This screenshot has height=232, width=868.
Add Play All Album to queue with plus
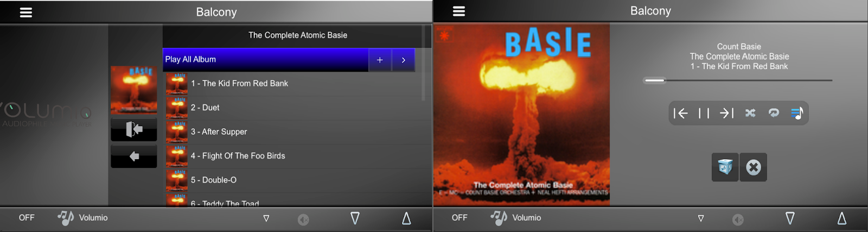click(x=380, y=60)
